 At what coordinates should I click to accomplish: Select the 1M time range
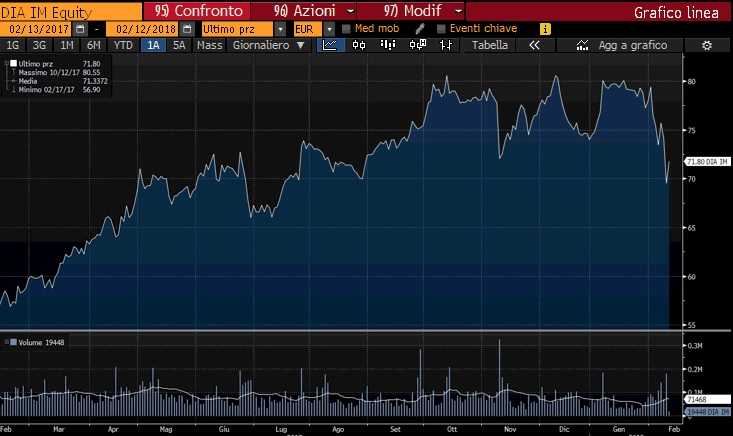point(67,45)
